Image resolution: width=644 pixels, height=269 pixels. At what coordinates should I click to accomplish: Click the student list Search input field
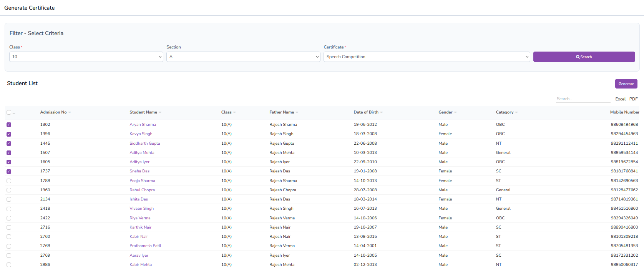coord(583,99)
